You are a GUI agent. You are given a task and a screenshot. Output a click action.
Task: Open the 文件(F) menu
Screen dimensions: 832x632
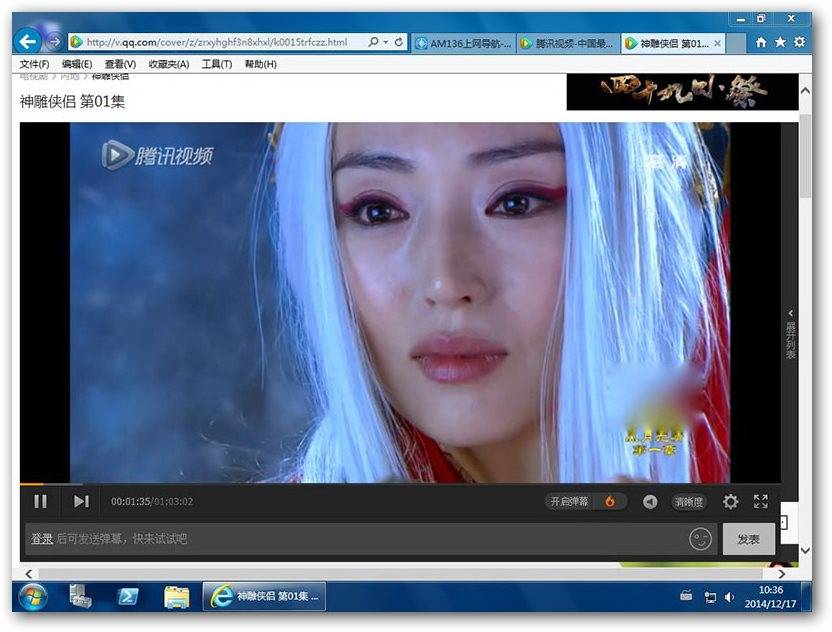[34, 64]
